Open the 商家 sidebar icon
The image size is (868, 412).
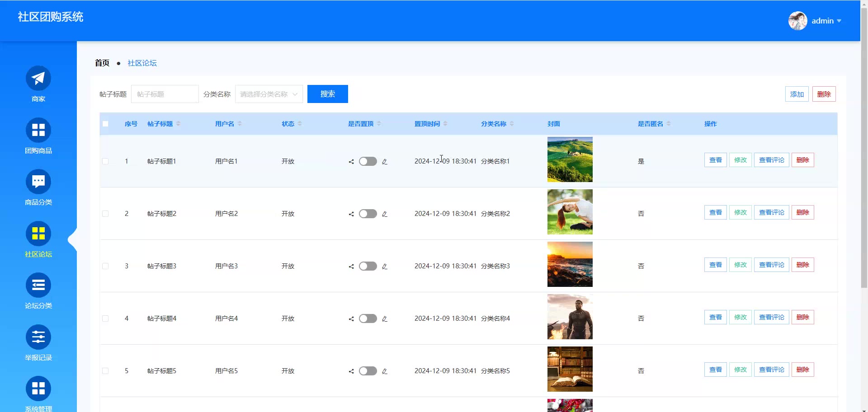click(x=38, y=78)
